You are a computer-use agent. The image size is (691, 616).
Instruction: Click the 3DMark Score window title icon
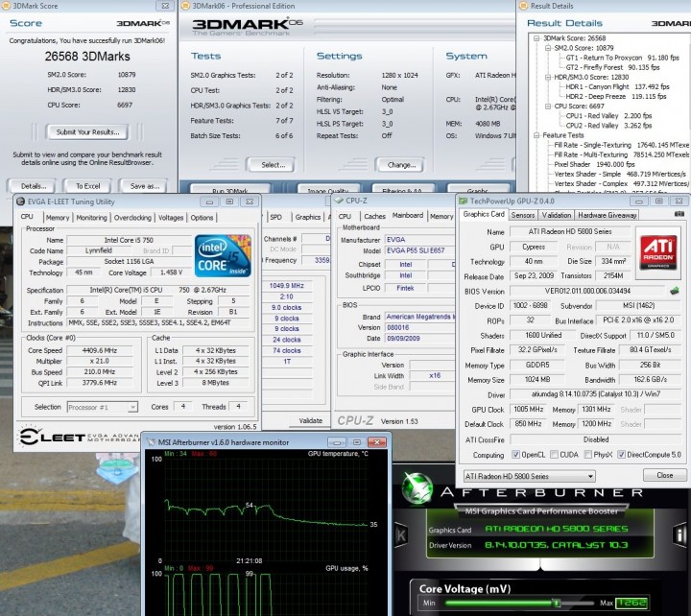coord(6,6)
